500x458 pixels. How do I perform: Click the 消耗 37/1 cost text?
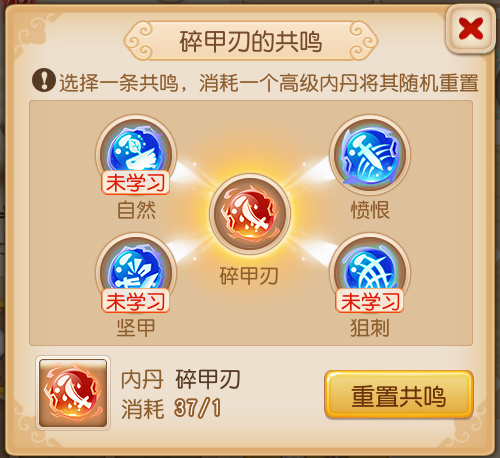[x=171, y=408]
